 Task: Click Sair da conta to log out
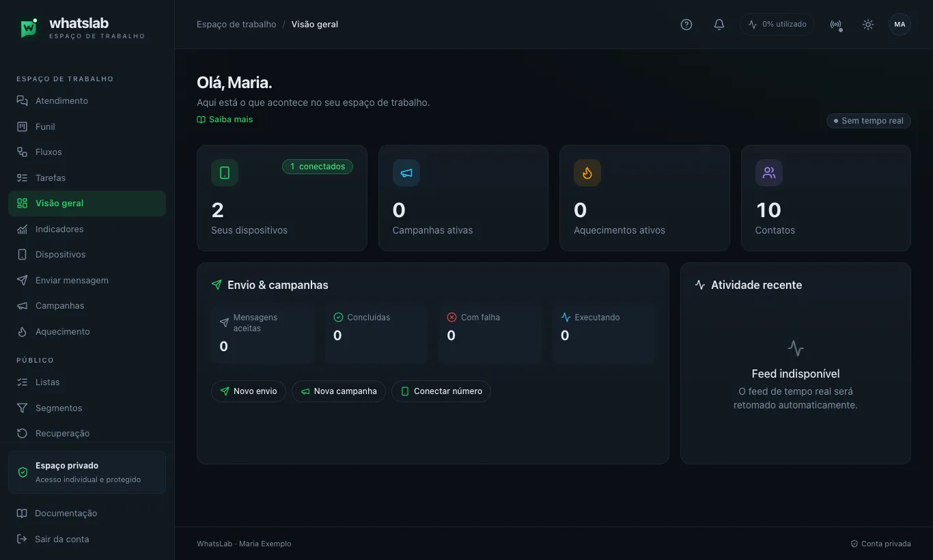coord(62,540)
